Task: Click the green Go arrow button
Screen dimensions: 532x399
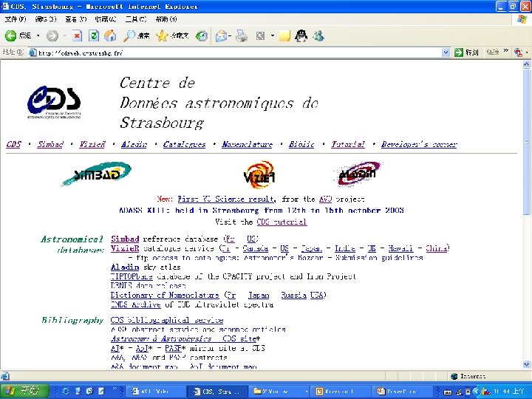Action: (x=459, y=52)
